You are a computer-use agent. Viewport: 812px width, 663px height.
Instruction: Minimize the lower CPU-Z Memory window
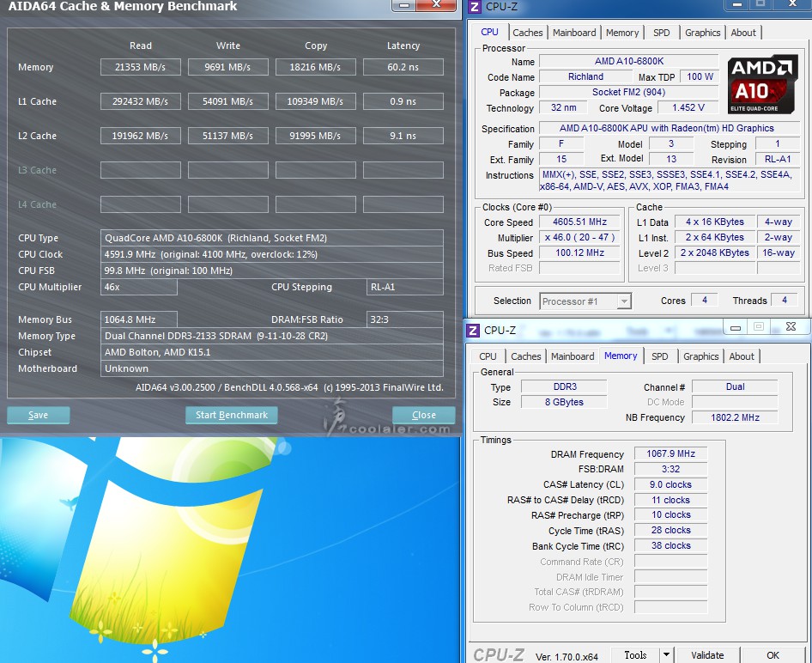click(736, 327)
